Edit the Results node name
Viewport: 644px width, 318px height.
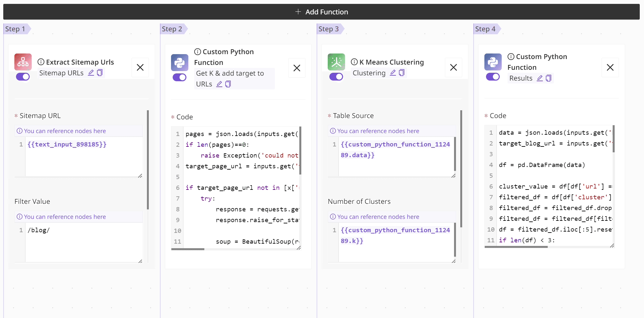(540, 78)
